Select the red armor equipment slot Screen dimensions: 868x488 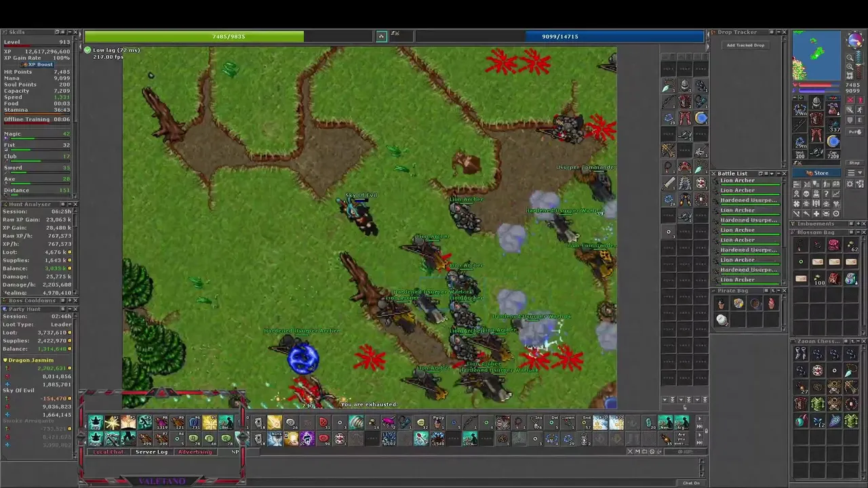816,118
